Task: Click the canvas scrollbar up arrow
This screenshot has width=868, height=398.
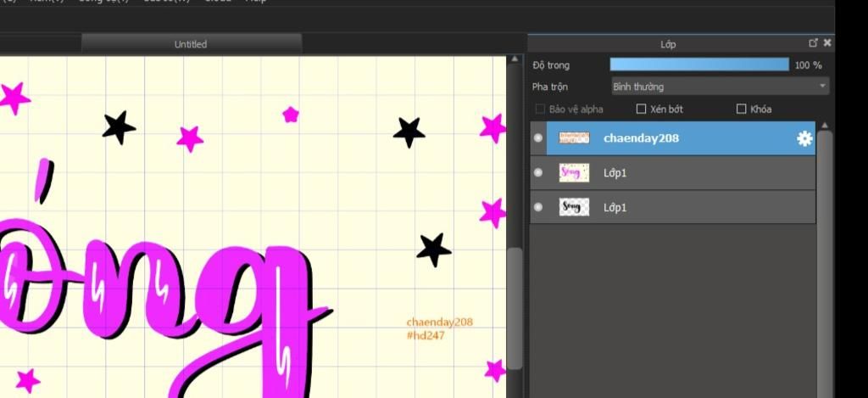Action: tap(515, 59)
